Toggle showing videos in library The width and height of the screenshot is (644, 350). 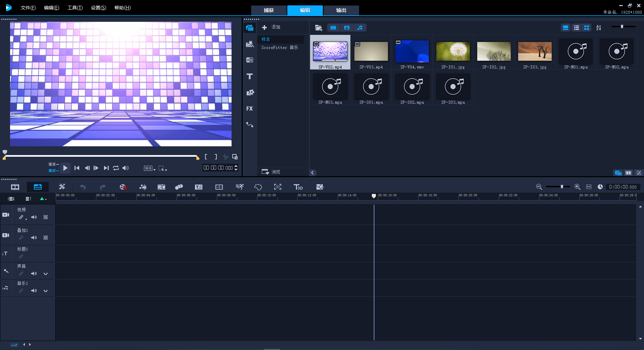[333, 28]
